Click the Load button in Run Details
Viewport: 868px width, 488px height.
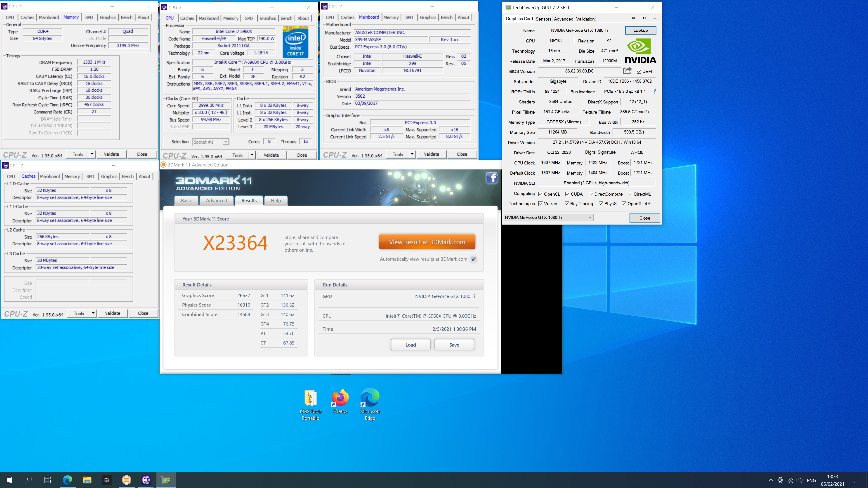click(410, 345)
